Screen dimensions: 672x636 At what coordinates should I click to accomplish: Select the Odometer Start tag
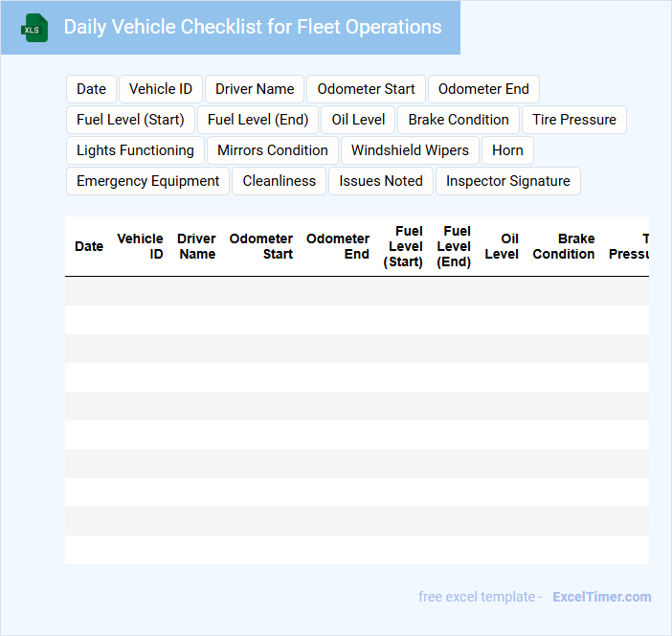point(366,89)
